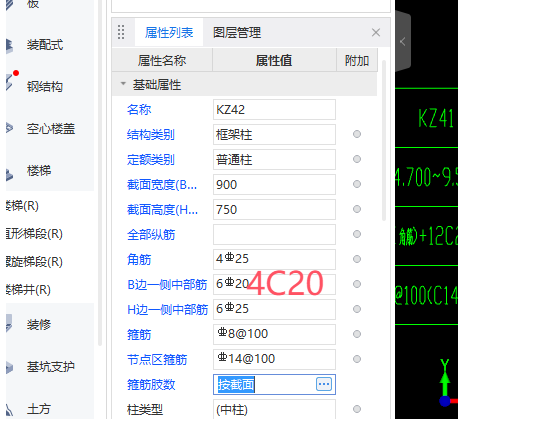
Task: Toggle 附加 option for 全部纵筋
Action: pyautogui.click(x=357, y=234)
